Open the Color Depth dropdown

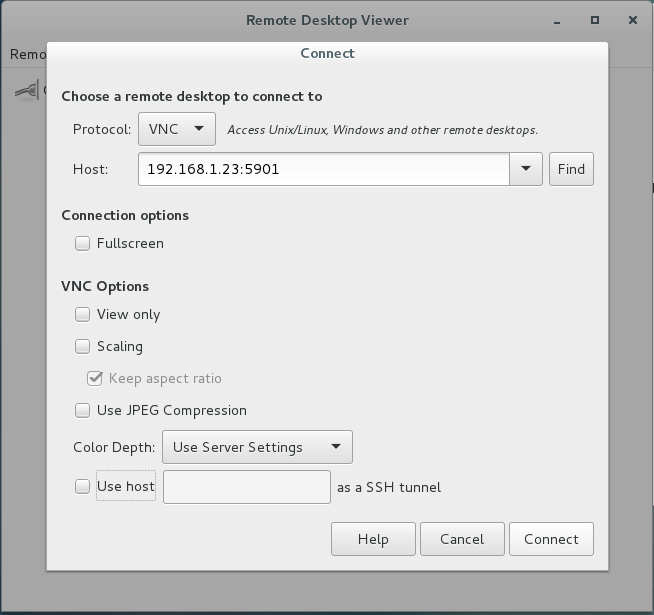(257, 447)
